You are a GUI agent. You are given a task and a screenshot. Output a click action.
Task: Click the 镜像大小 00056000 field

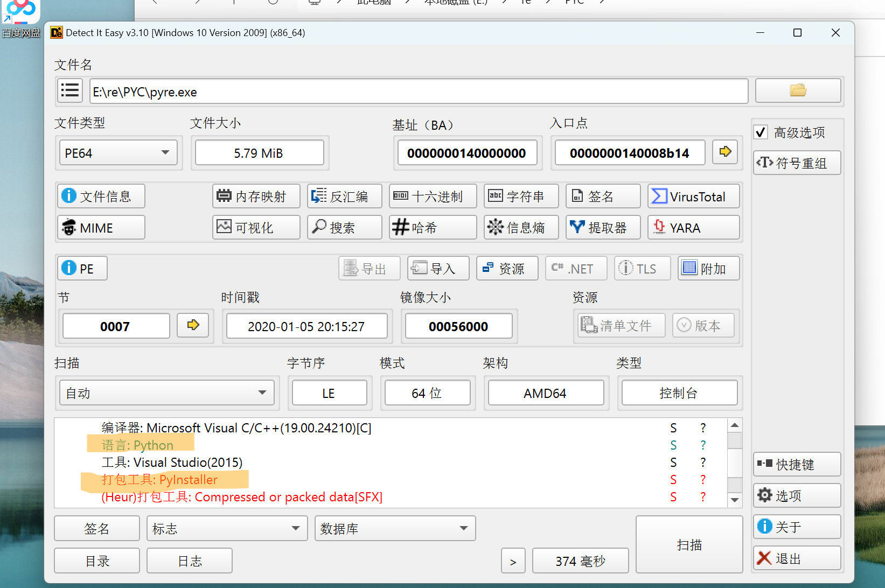458,326
